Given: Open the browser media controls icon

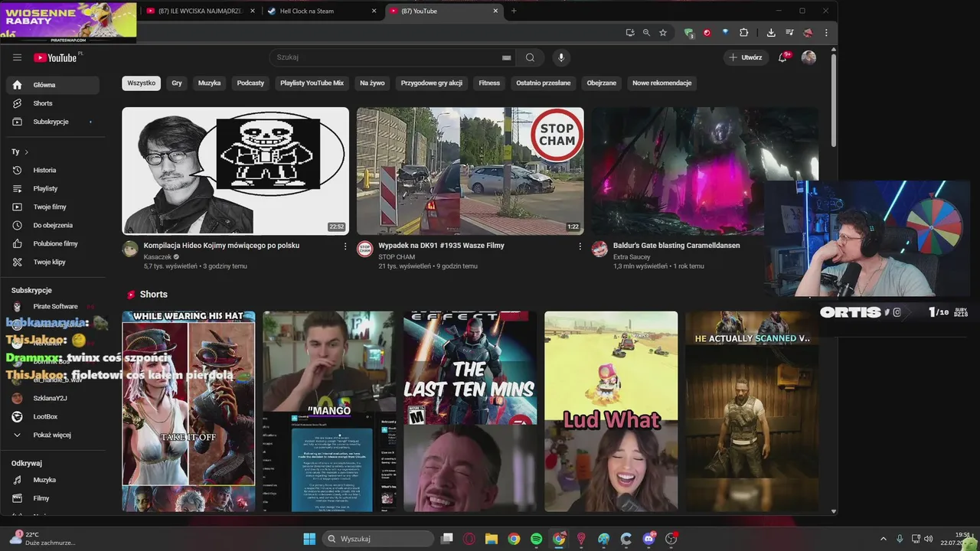Looking at the screenshot, I should pyautogui.click(x=789, y=33).
